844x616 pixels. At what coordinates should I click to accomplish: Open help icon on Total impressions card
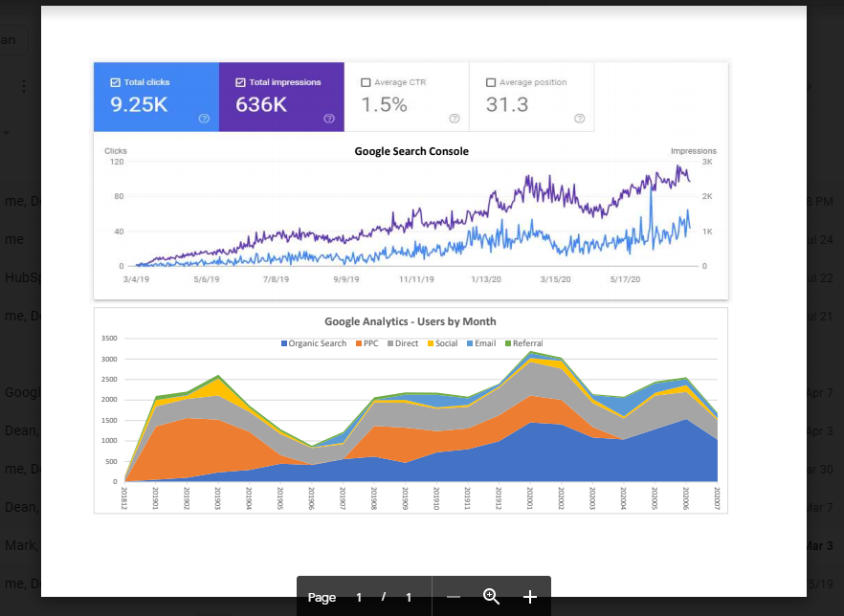pyautogui.click(x=329, y=119)
